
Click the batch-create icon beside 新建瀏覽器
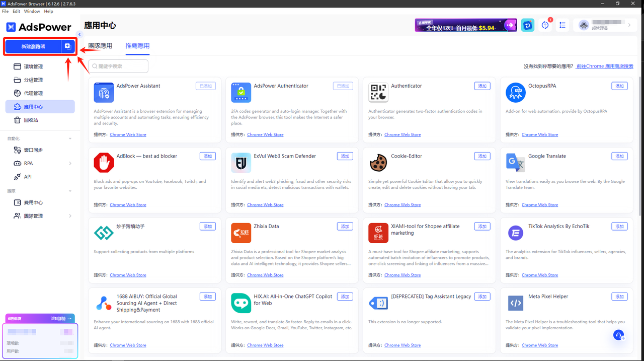pyautogui.click(x=67, y=46)
